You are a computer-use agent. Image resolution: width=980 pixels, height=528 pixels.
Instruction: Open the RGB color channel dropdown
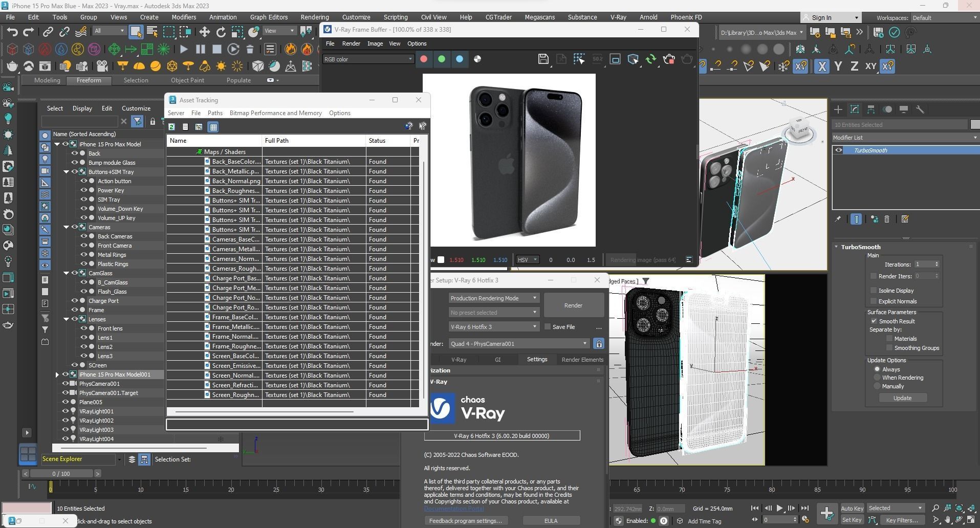[367, 59]
